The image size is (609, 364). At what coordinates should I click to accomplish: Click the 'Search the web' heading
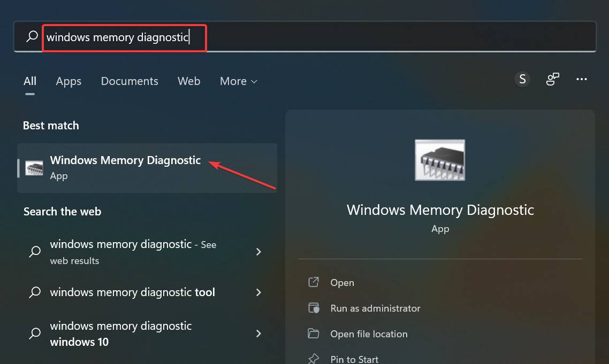point(62,212)
